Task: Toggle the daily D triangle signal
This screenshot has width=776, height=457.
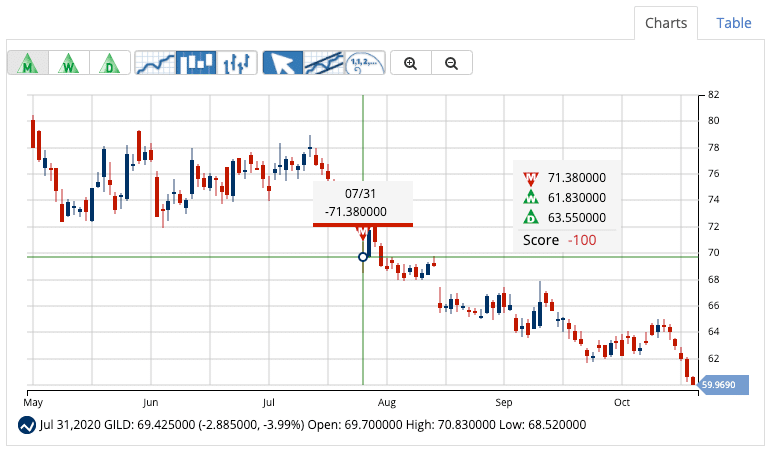Action: point(109,63)
